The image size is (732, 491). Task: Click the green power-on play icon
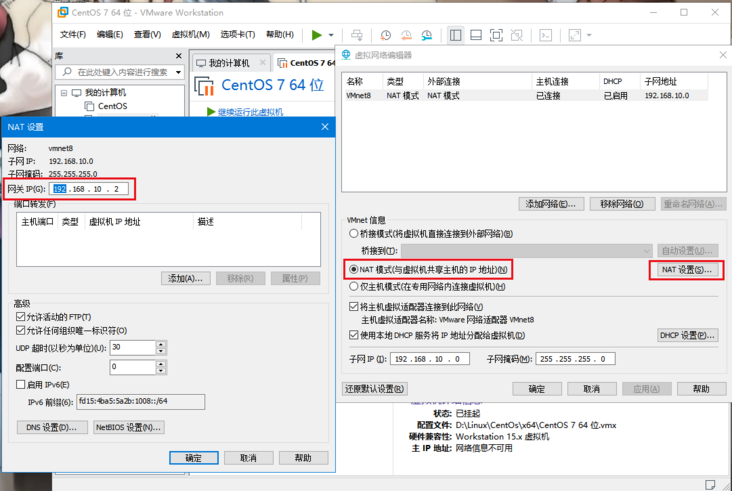[317, 35]
